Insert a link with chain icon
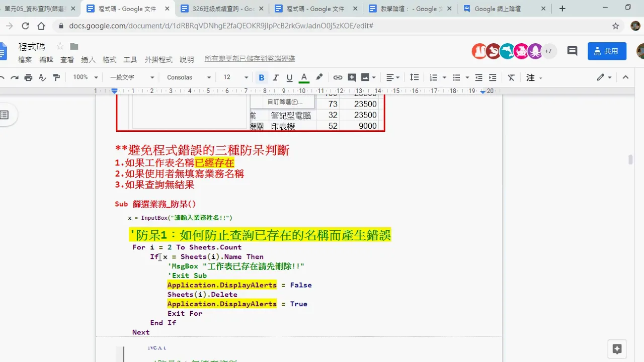This screenshot has height=362, width=644. (x=338, y=77)
